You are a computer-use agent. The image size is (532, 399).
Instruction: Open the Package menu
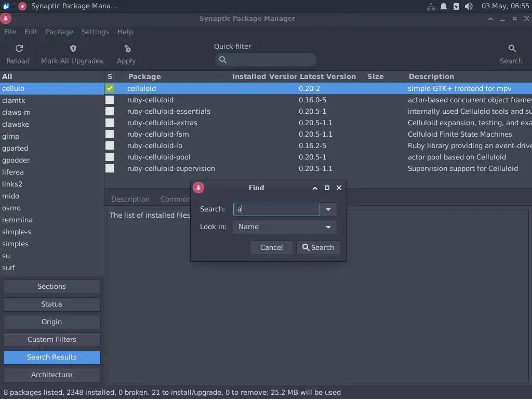click(59, 32)
